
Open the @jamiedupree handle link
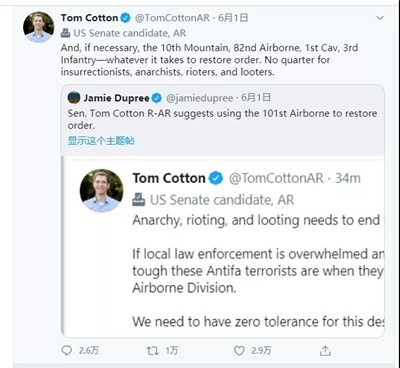point(199,98)
